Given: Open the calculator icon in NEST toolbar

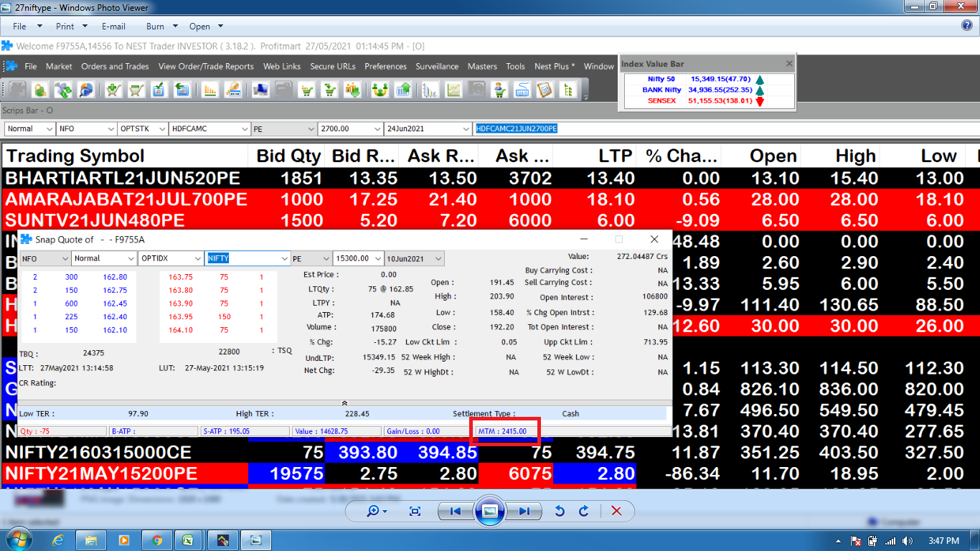Looking at the screenshot, I should tap(544, 90).
